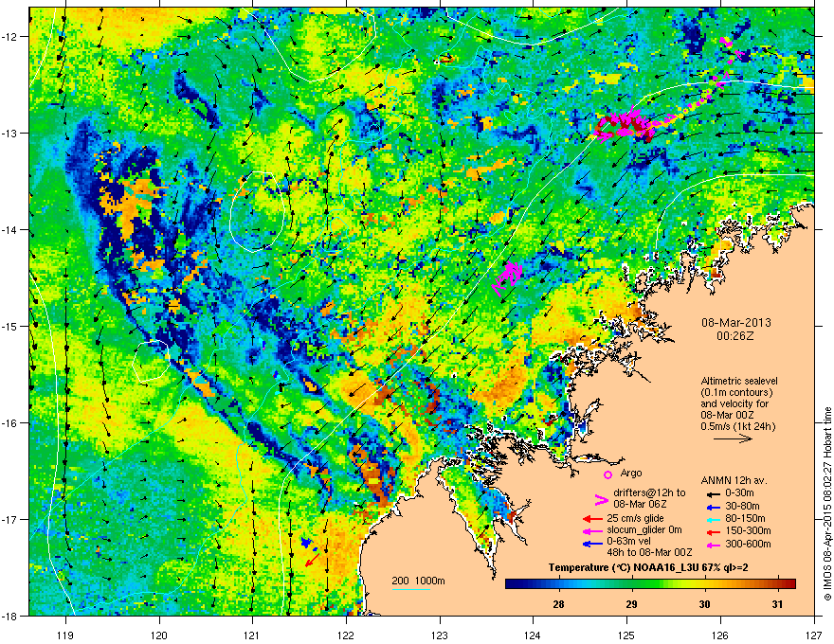Click the Temperature NOAA16_L3U colorbar title
This screenshot has width=834, height=644.
pyautogui.click(x=648, y=568)
